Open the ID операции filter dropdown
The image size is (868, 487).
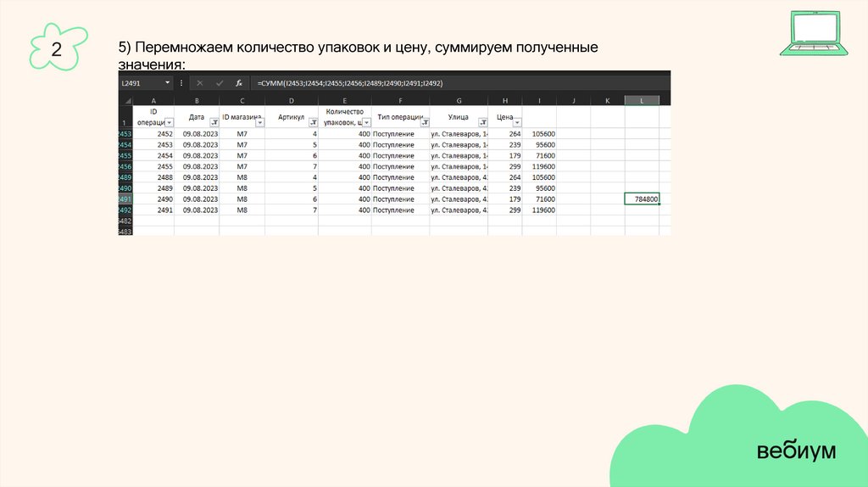pyautogui.click(x=168, y=123)
